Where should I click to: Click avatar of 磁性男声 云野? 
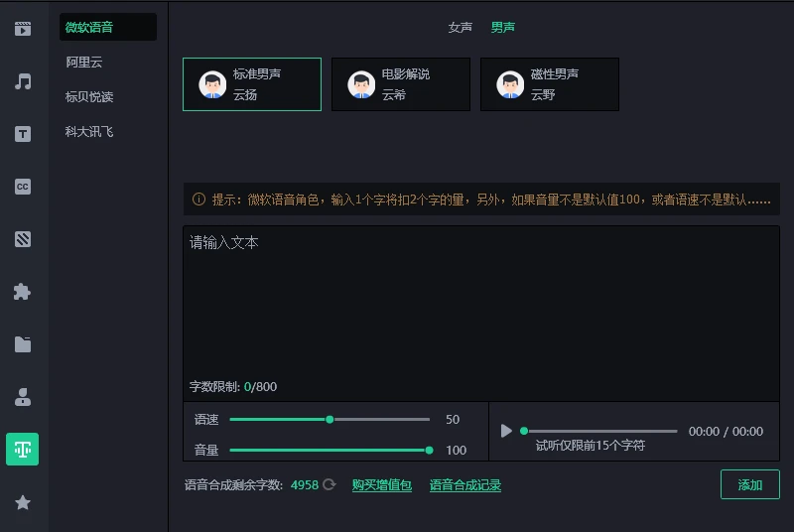point(510,84)
